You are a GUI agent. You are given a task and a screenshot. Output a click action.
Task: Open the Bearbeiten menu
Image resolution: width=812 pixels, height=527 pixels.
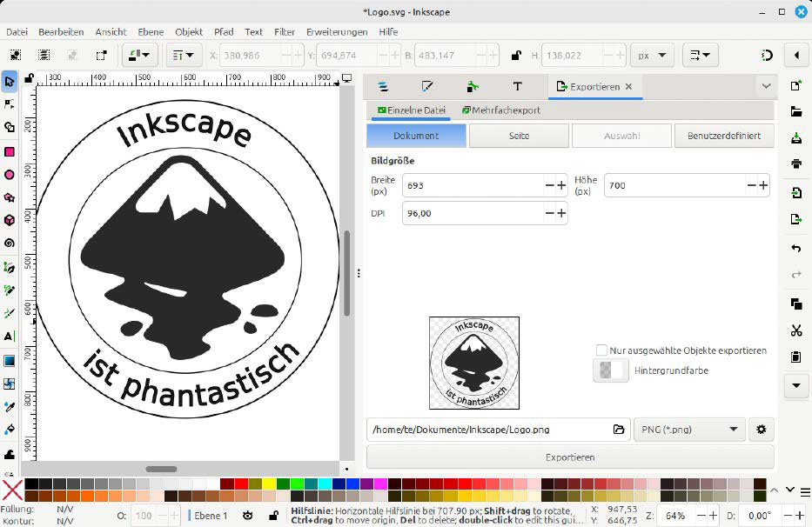61,32
